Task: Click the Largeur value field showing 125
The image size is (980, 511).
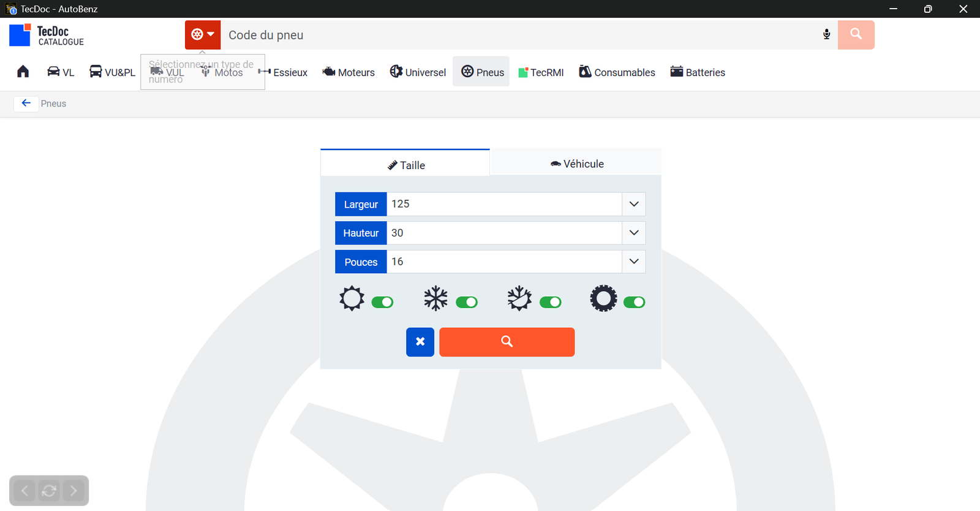Action: 504,204
